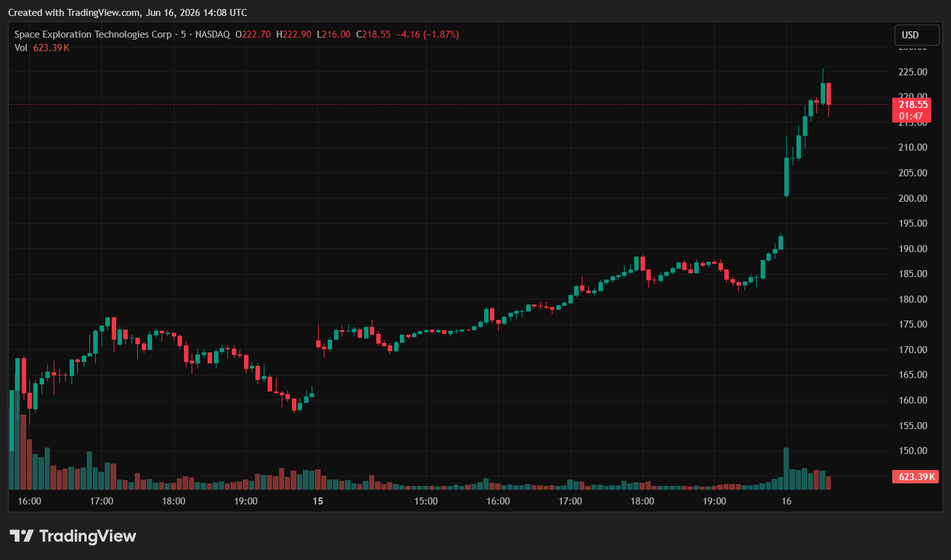Open the USD currency selector
This screenshot has height=560, width=951.
pos(917,35)
